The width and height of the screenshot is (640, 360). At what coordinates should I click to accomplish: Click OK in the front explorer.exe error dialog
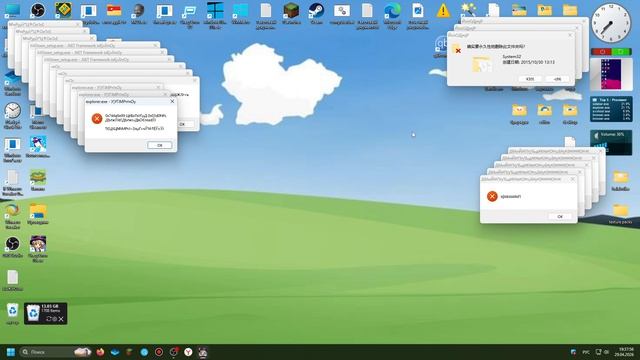point(160,145)
